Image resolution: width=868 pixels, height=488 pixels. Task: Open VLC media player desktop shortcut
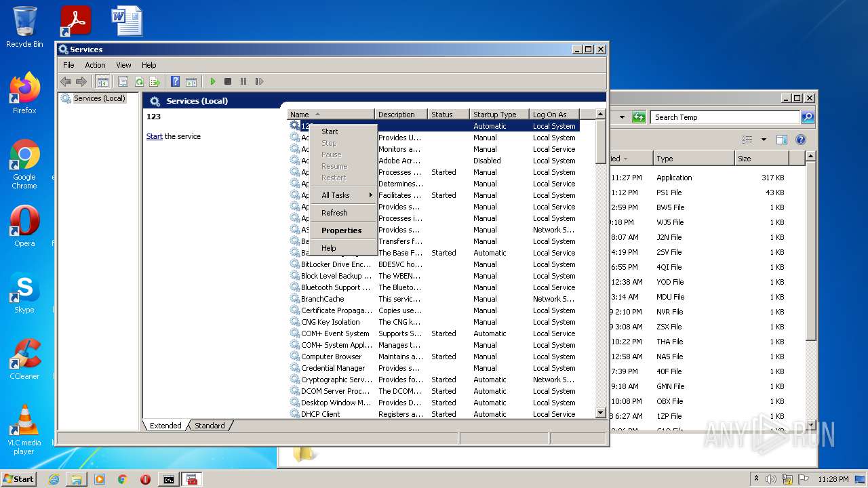(x=24, y=430)
